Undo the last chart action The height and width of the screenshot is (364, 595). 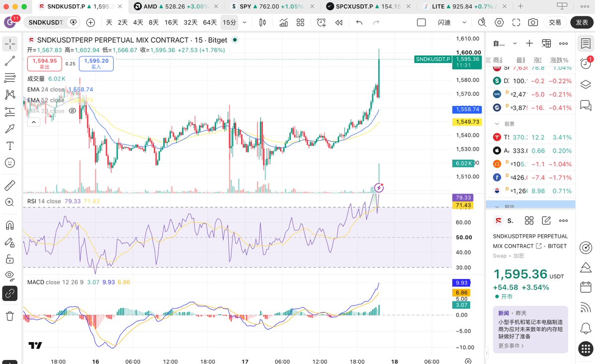coord(359,23)
